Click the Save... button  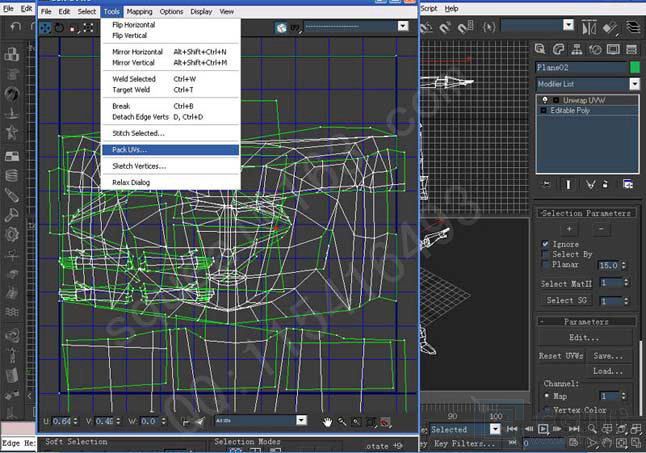coord(608,356)
